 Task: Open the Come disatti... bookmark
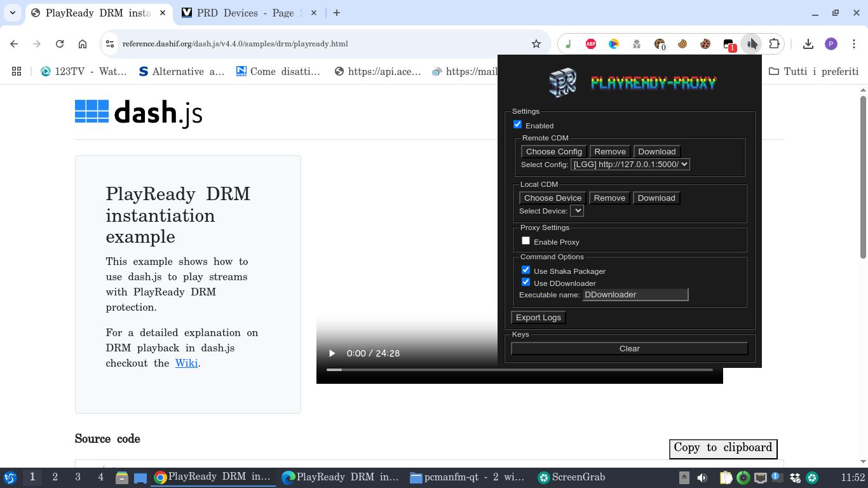click(278, 71)
